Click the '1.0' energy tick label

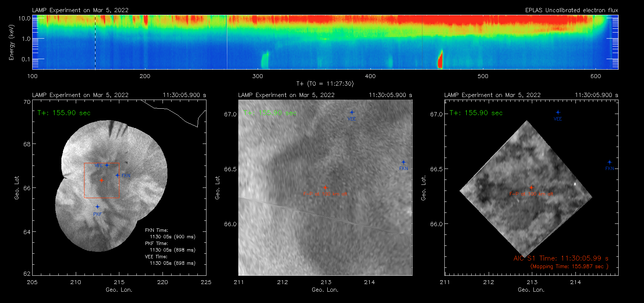pyautogui.click(x=26, y=39)
